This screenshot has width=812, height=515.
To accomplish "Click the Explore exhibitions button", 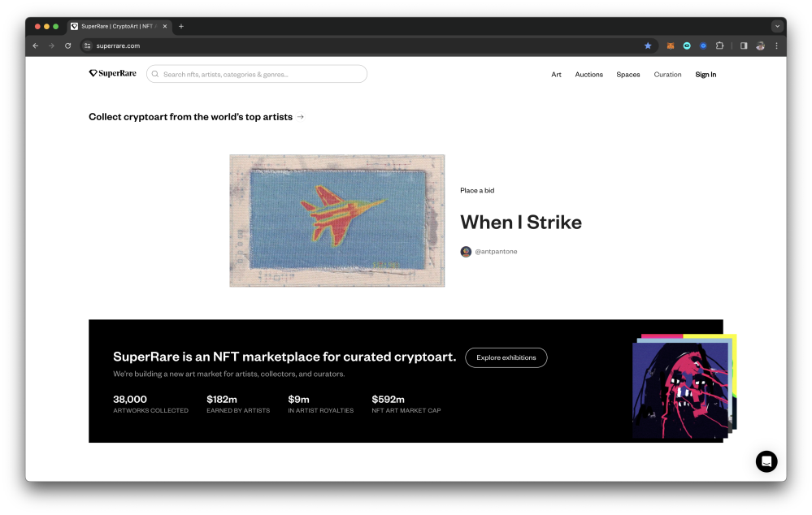I will pyautogui.click(x=506, y=357).
